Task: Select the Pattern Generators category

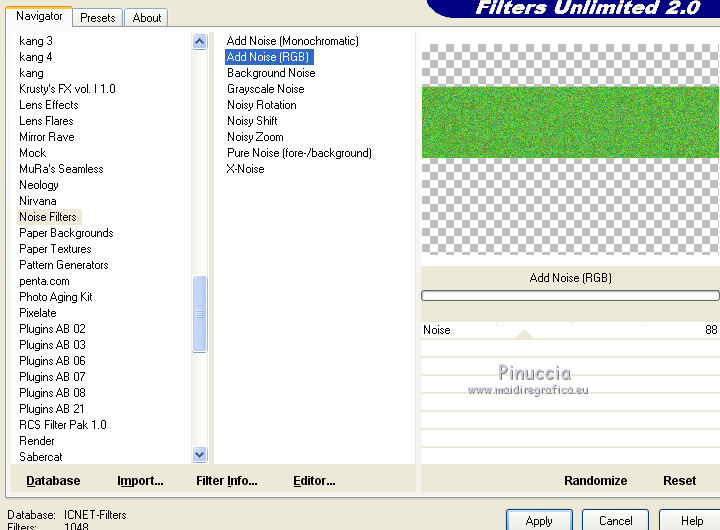Action: click(63, 265)
